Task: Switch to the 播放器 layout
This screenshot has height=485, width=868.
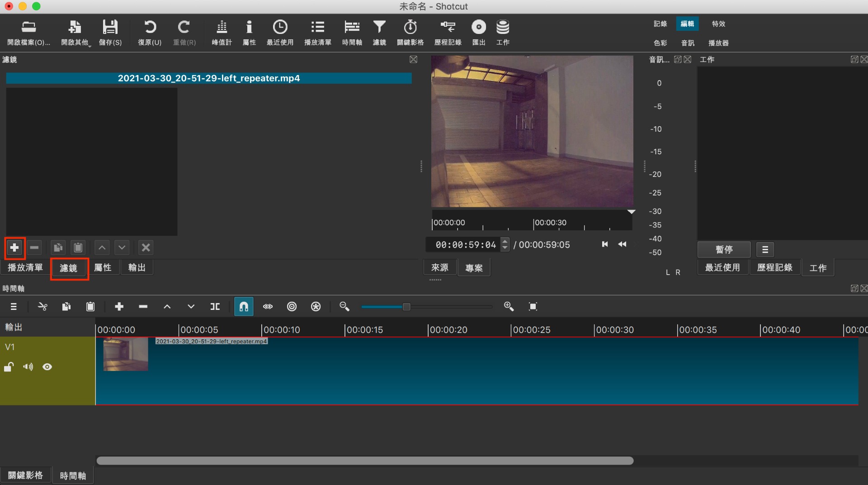Action: pyautogui.click(x=718, y=43)
